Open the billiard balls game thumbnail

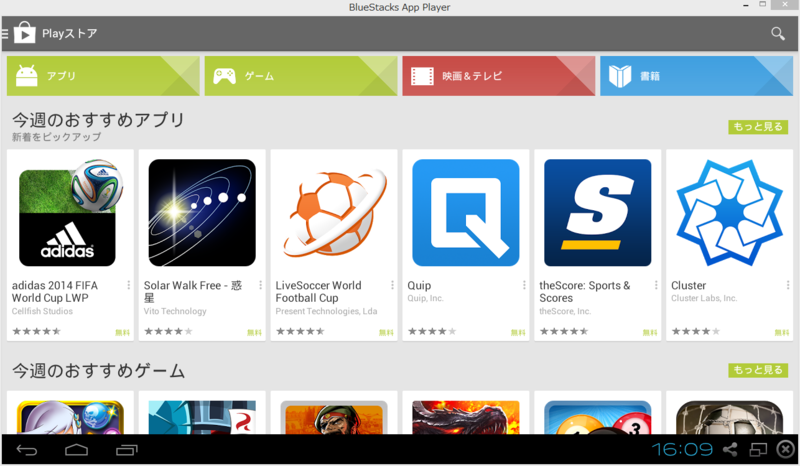click(597, 417)
